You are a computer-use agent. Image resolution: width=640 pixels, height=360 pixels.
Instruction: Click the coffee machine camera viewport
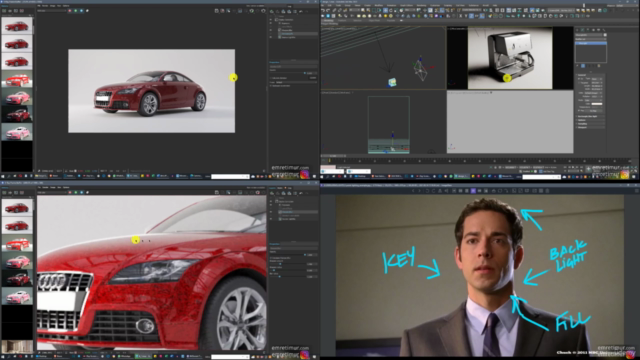click(x=510, y=58)
